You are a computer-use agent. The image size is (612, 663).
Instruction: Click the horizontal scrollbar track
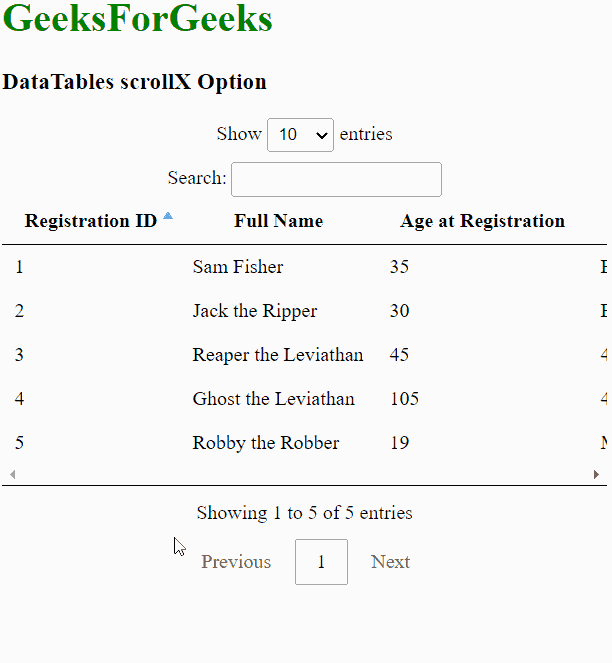[x=300, y=474]
